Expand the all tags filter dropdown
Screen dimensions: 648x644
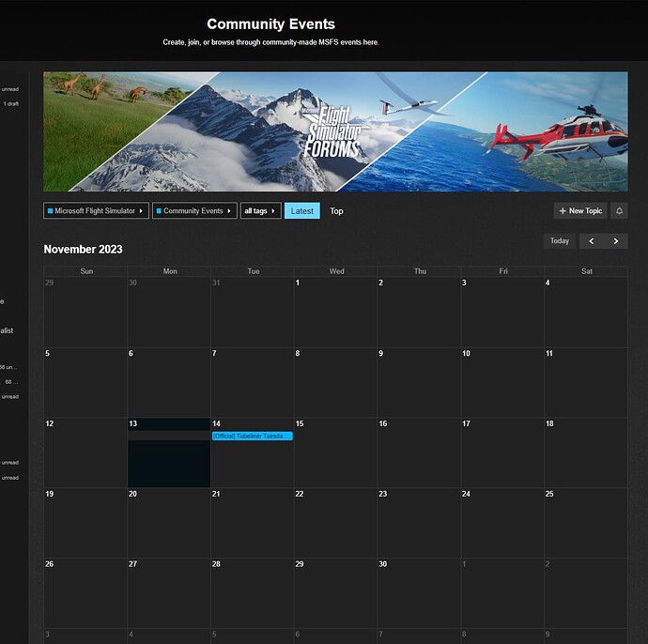point(261,210)
